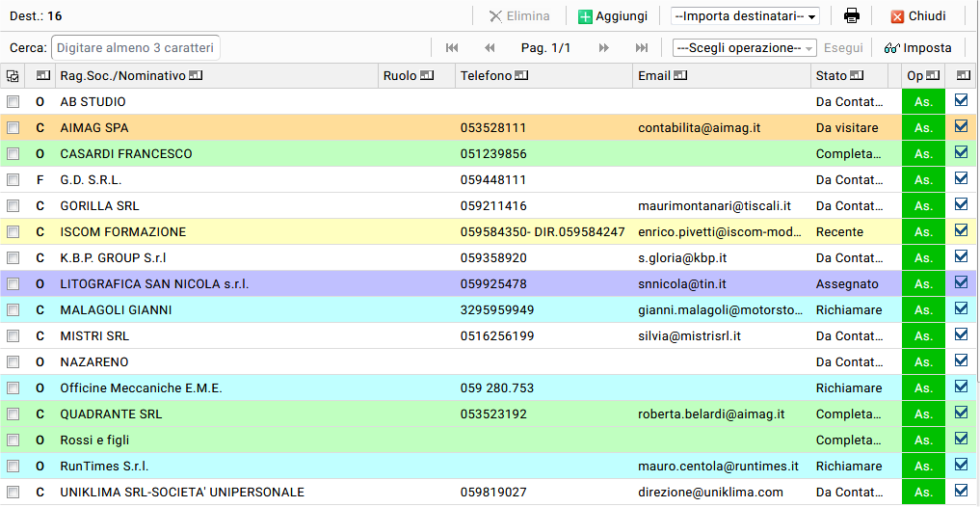Select the LITOGRAFICA SAN NICOLA row checkbox

click(x=13, y=283)
